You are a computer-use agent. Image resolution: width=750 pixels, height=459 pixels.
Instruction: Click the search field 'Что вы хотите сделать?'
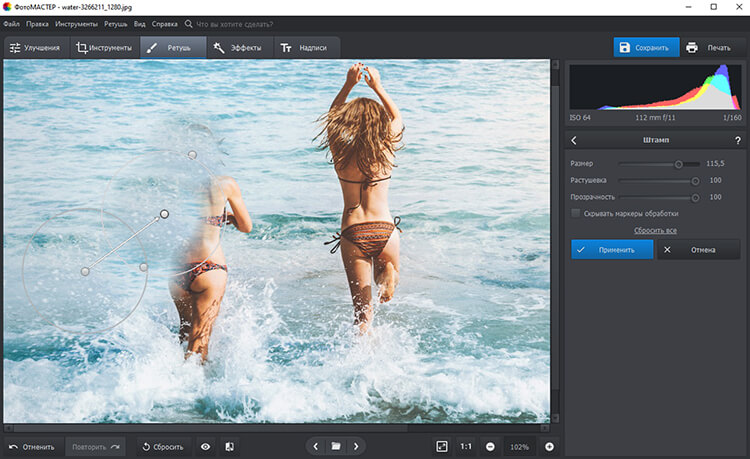(234, 24)
